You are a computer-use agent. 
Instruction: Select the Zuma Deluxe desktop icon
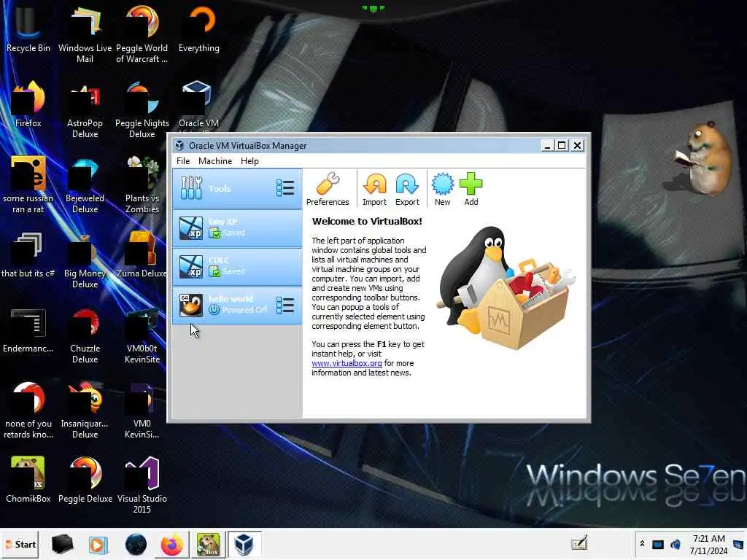[x=142, y=255]
